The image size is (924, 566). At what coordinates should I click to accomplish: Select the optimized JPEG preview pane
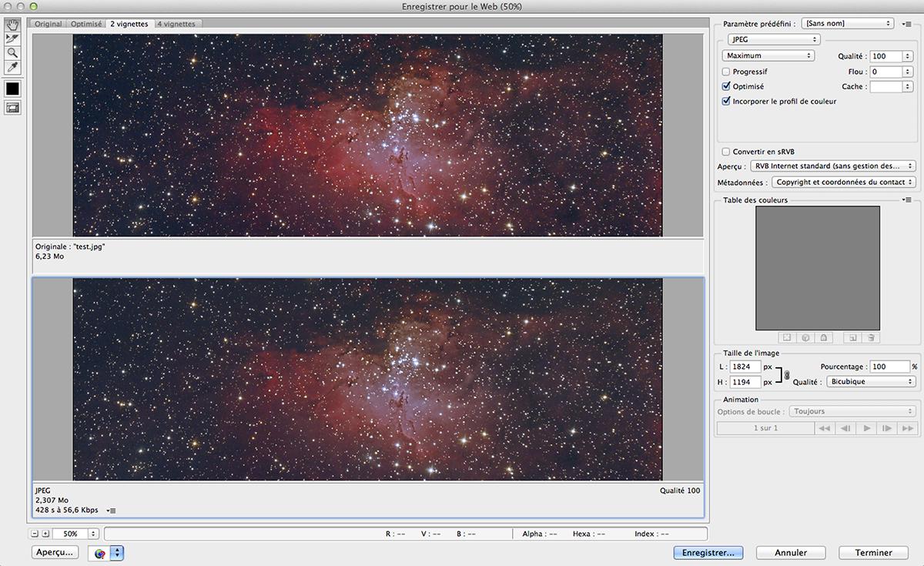[x=368, y=380]
